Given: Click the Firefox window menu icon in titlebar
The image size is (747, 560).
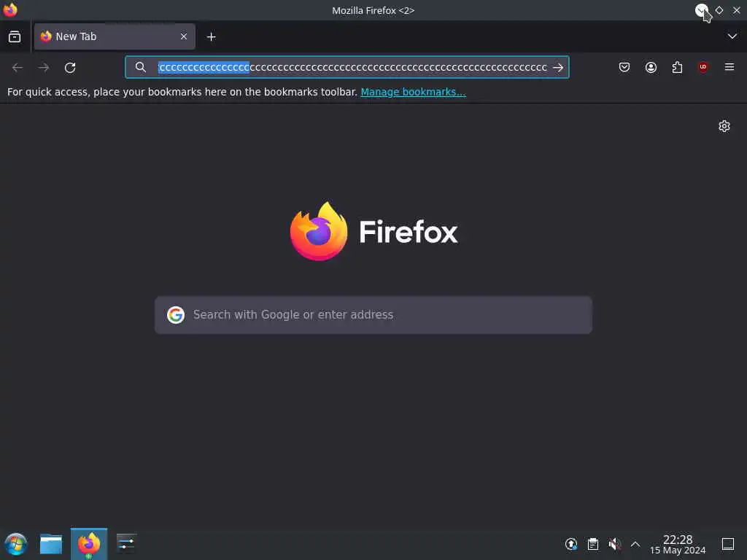Looking at the screenshot, I should [10, 10].
